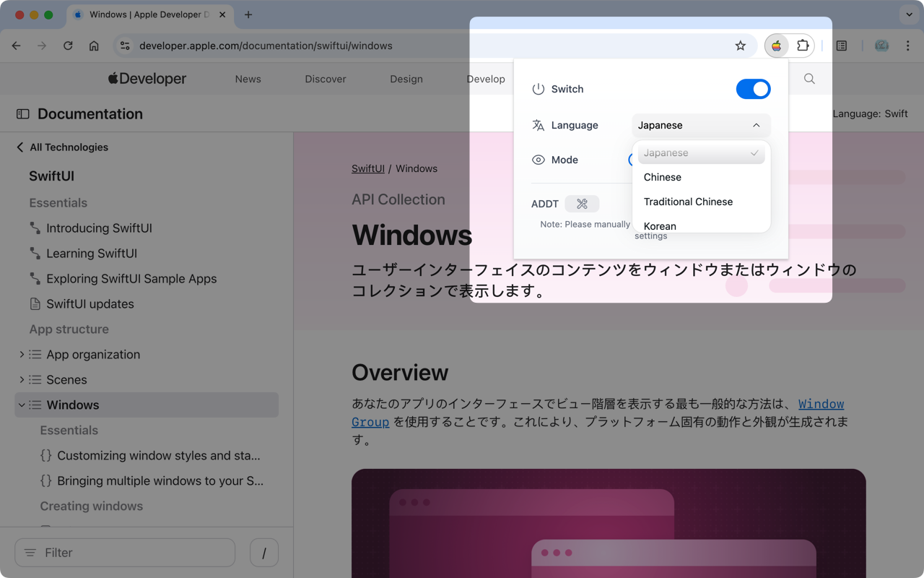
Task: Click the slash shortcut button
Action: tap(264, 553)
